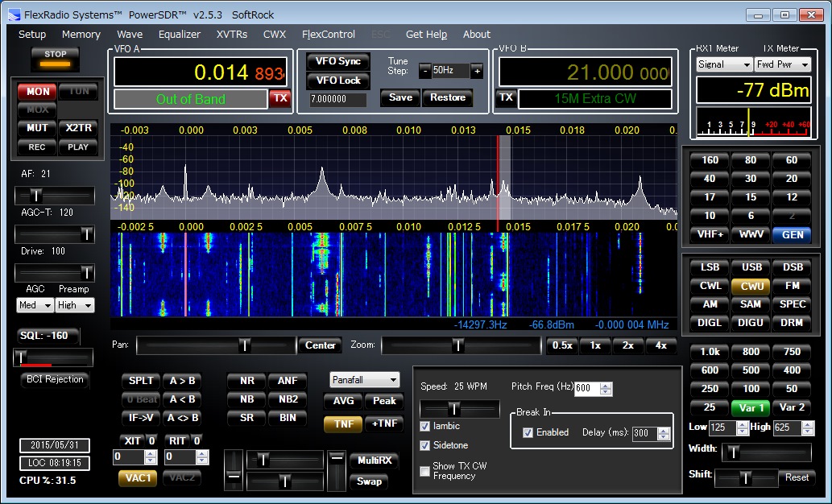
Task: Toggle the Iambic checkbox
Action: [425, 426]
